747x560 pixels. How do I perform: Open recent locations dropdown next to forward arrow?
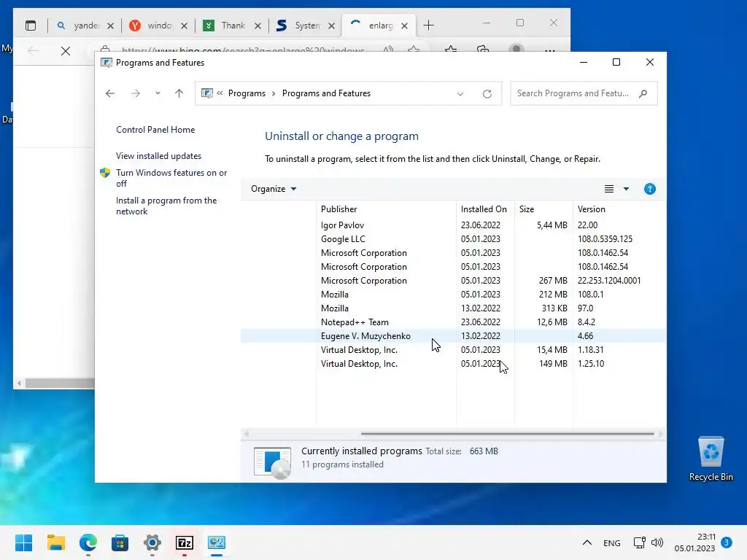158,93
